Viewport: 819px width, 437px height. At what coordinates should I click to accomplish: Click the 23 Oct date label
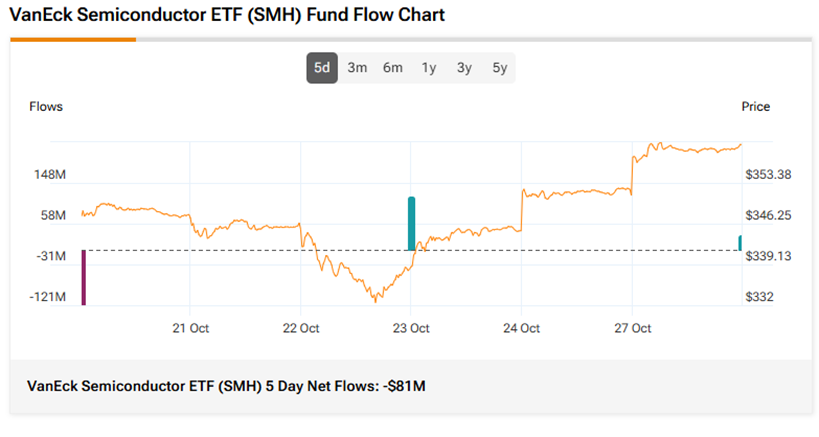pyautogui.click(x=411, y=328)
